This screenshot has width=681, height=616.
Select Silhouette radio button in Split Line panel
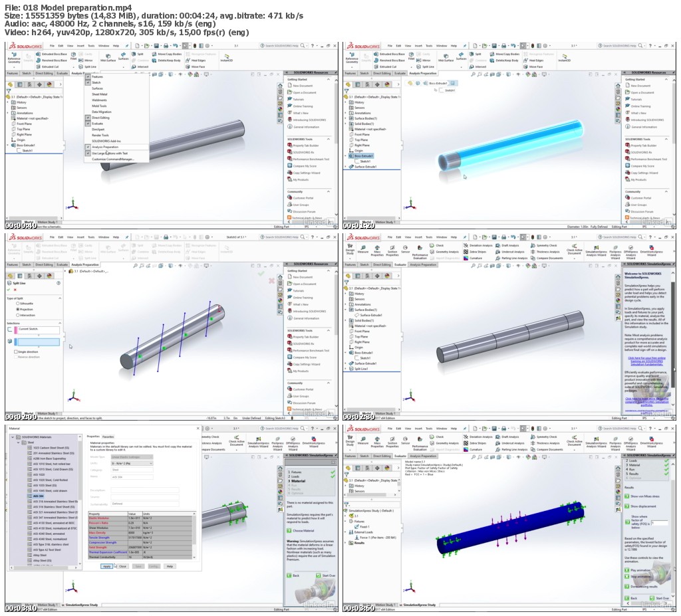[18, 304]
